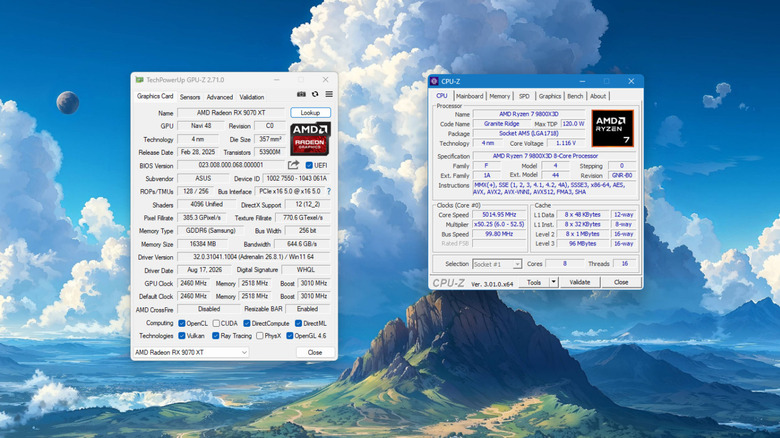
Task: Click the Tools button in CPU-Z
Action: tap(534, 282)
